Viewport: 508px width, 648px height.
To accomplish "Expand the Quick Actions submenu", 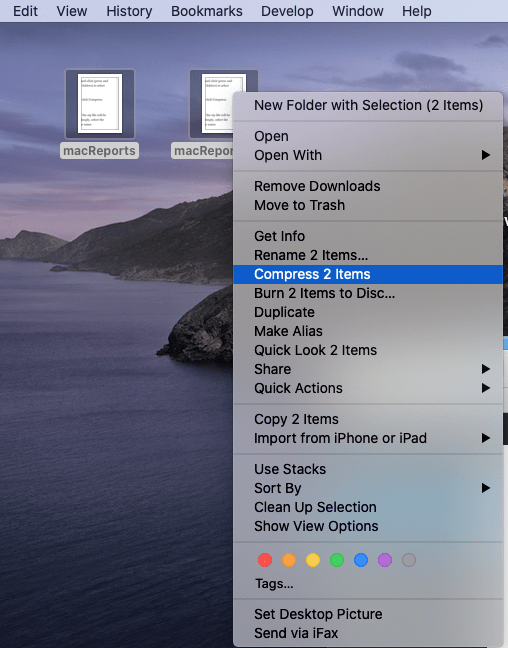I will click(x=368, y=388).
